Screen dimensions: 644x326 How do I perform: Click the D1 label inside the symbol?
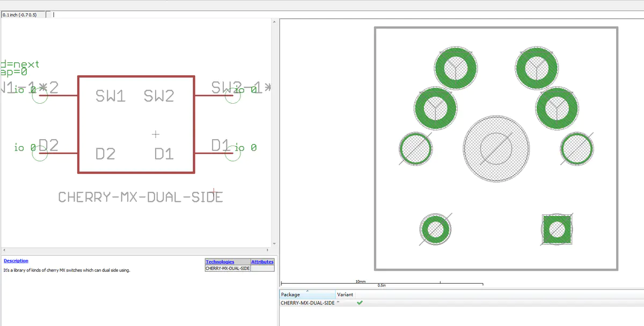tap(164, 154)
